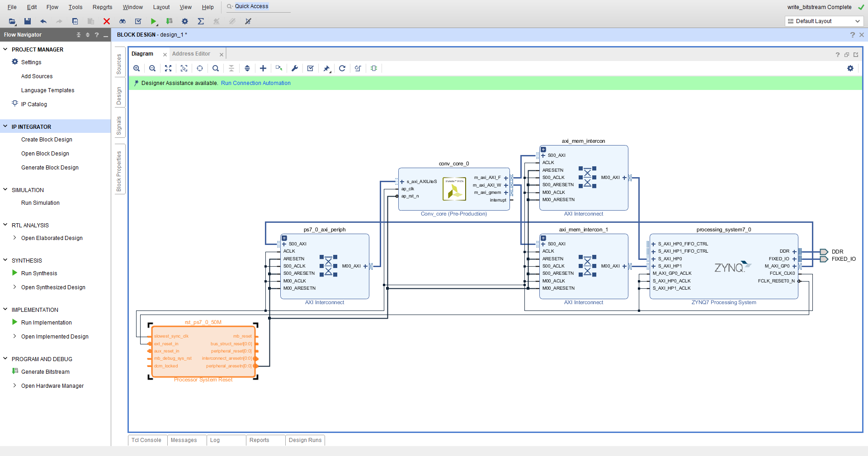
Task: Open diagram settings gear on the right
Action: click(850, 68)
